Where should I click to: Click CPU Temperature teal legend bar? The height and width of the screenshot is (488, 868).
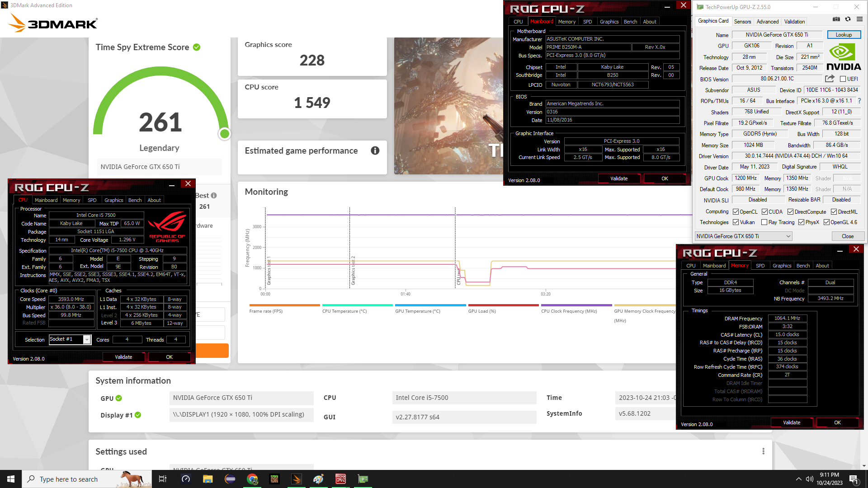point(357,305)
